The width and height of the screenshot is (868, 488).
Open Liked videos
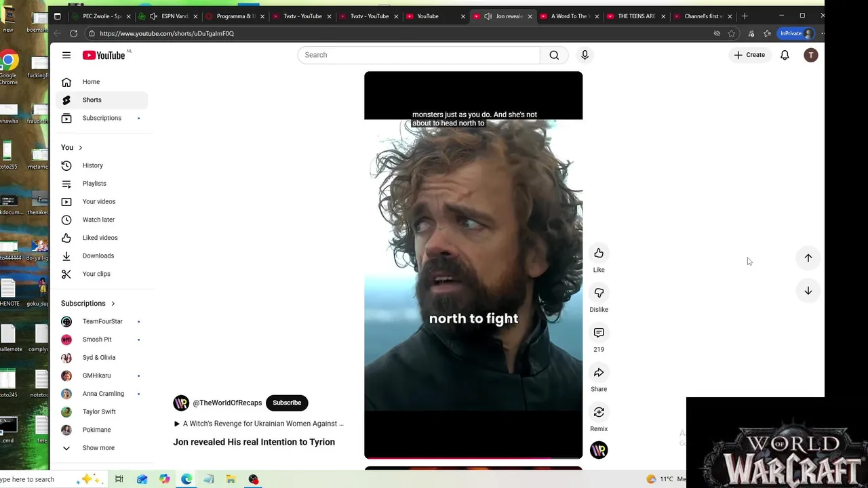pos(102,238)
